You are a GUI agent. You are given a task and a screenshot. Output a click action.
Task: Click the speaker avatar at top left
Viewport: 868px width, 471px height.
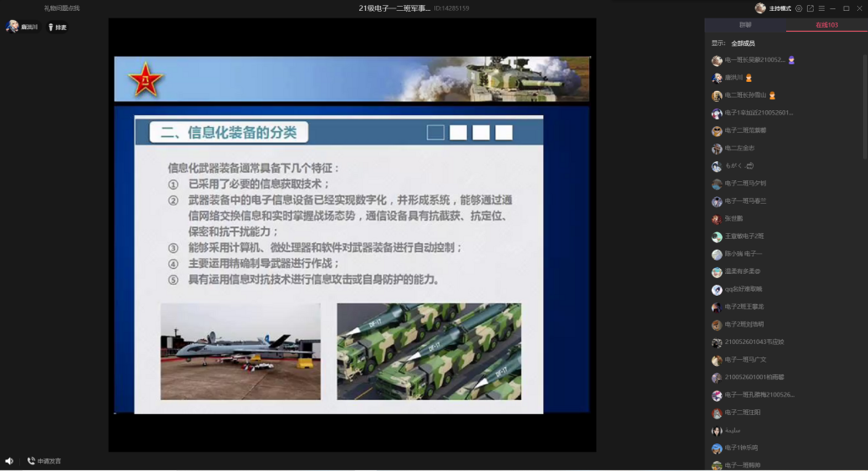tap(13, 27)
